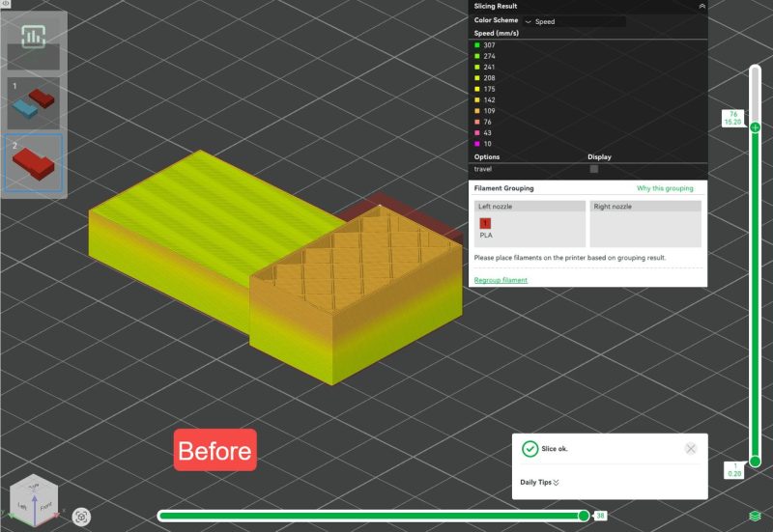The width and height of the screenshot is (773, 532).
Task: Click the top handle of layer slider
Action: pos(755,127)
